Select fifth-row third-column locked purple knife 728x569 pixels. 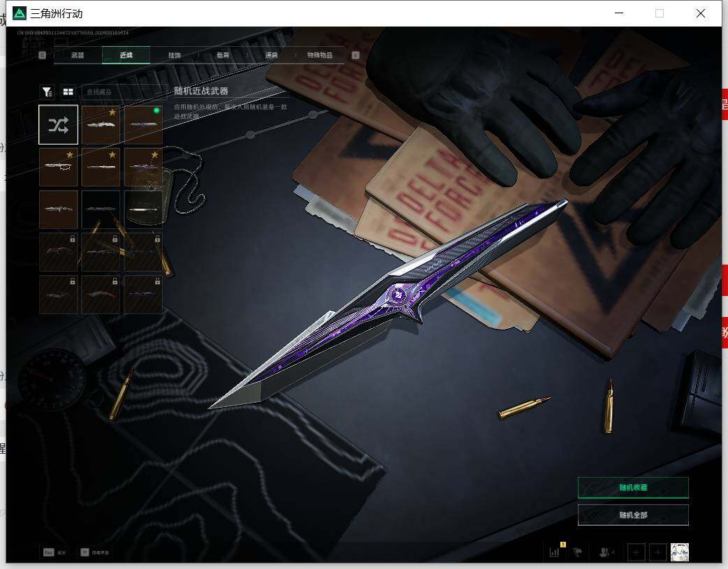coord(143,295)
